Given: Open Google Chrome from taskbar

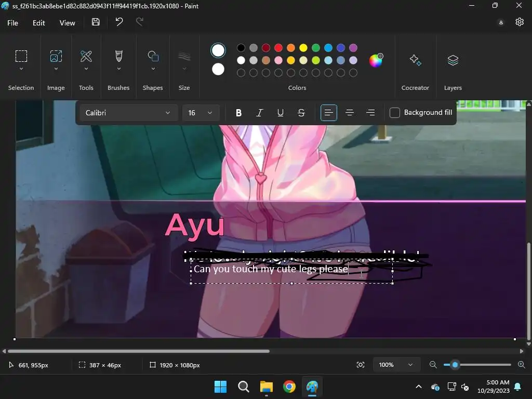Looking at the screenshot, I should (x=289, y=387).
